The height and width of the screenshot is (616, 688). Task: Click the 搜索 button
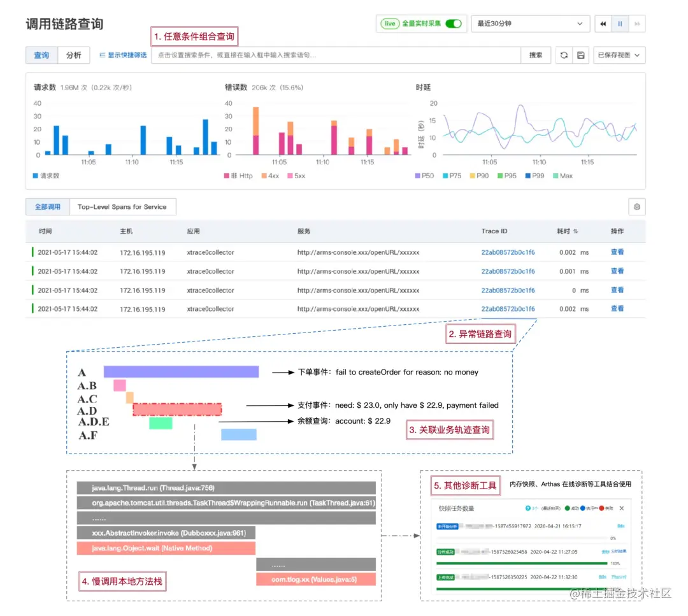pos(535,55)
